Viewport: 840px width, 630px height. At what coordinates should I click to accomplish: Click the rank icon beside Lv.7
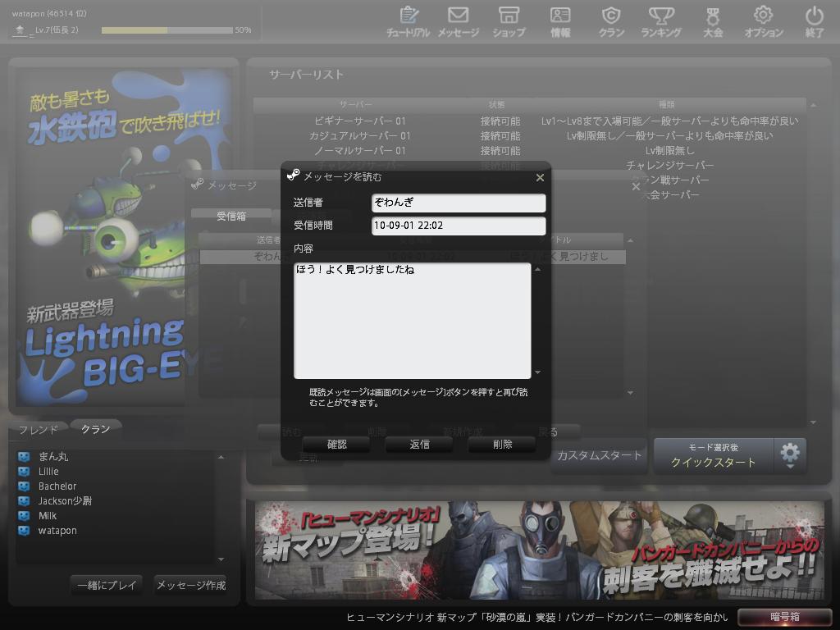(x=20, y=30)
